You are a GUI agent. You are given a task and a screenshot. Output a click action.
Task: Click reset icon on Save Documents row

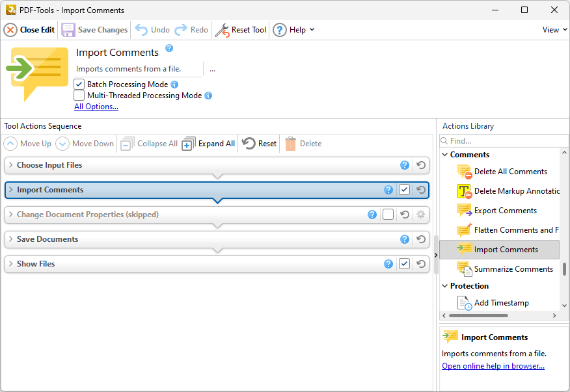[x=421, y=239]
